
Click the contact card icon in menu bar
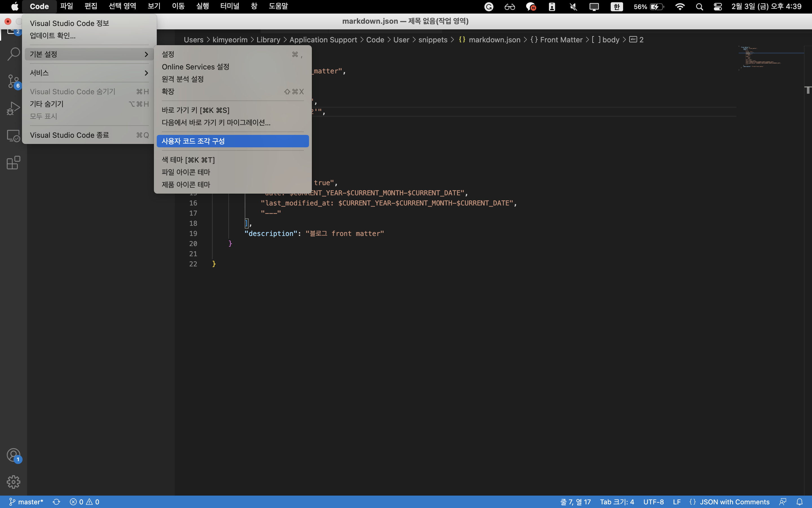click(552, 7)
